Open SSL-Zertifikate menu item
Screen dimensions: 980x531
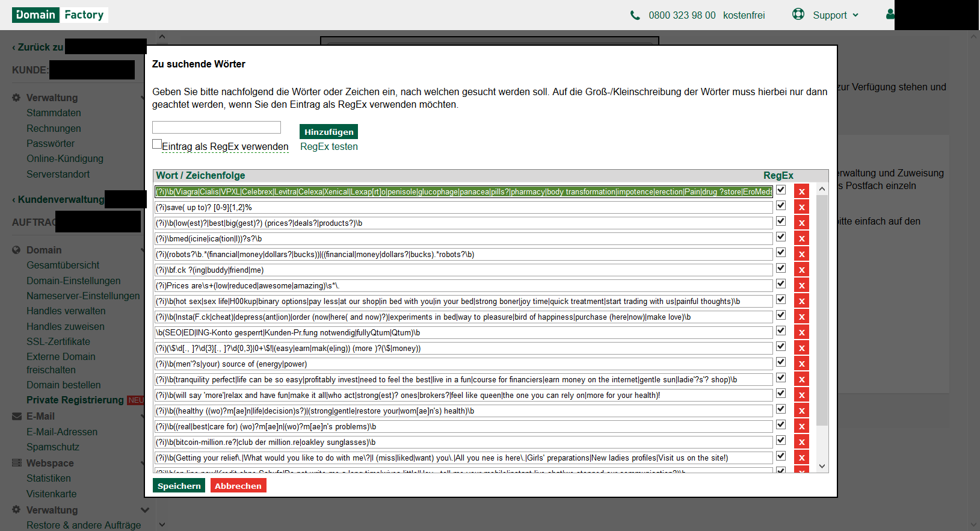click(58, 341)
